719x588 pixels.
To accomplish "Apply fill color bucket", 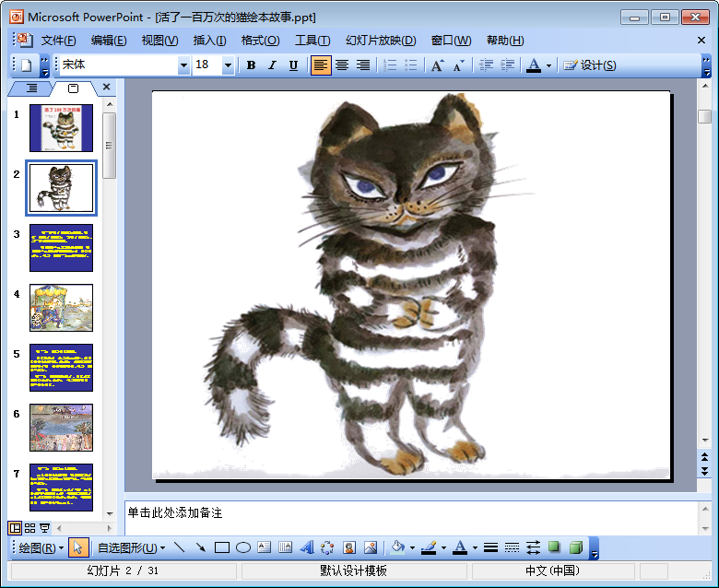I will click(x=398, y=547).
